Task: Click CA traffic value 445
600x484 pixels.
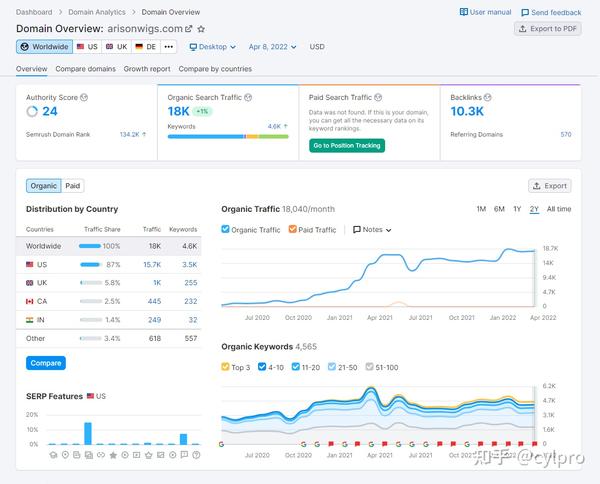Action: point(155,301)
